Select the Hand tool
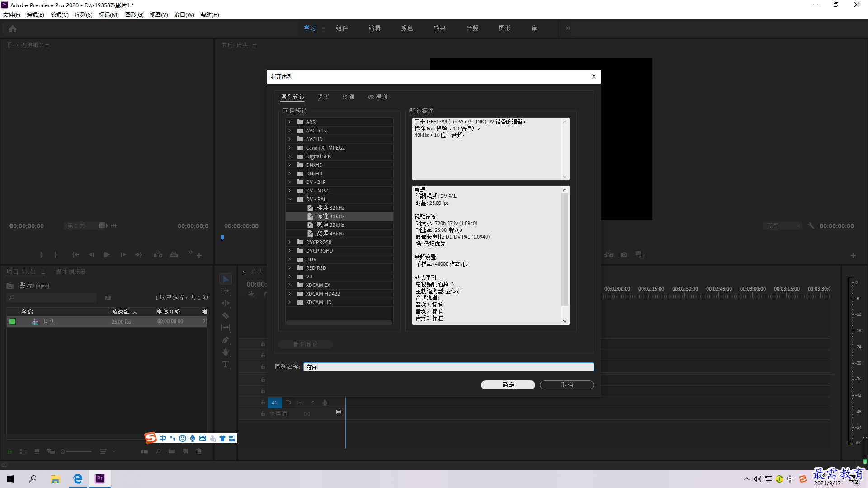Viewport: 868px width, 488px height. click(x=226, y=352)
